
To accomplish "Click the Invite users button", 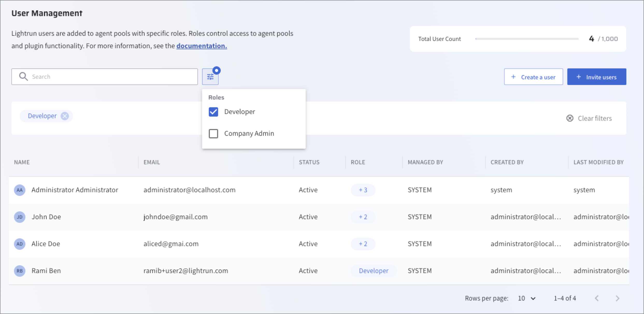I will point(597,77).
